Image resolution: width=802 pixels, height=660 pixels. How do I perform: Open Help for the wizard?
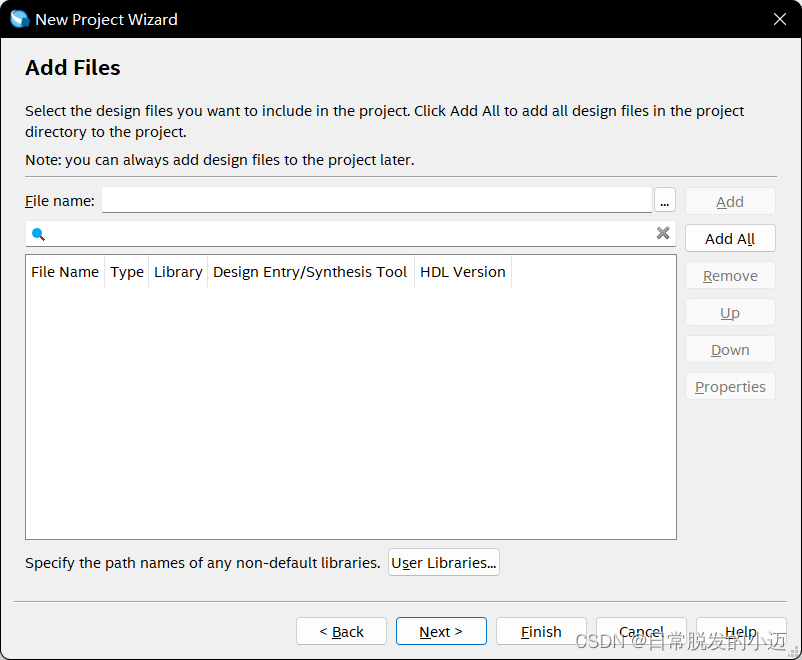coord(741,631)
